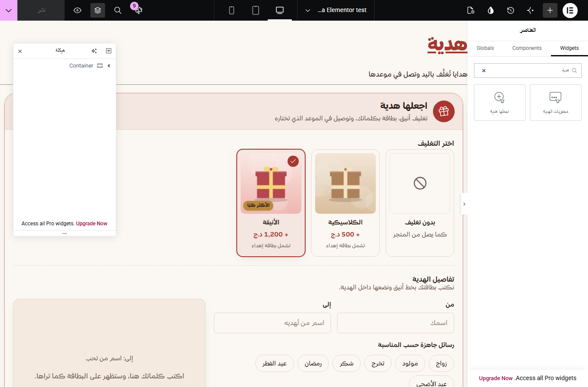Switch to the Globals tab
Image resolution: width=588 pixels, height=387 pixels.
tap(485, 48)
